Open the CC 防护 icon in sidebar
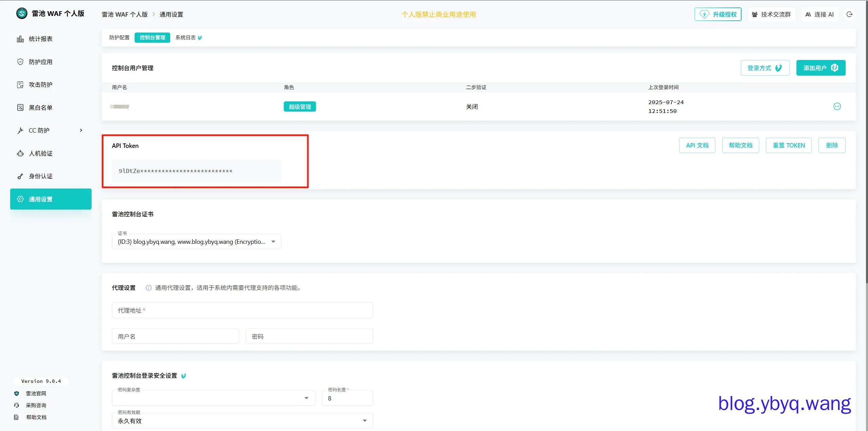 pyautogui.click(x=20, y=131)
